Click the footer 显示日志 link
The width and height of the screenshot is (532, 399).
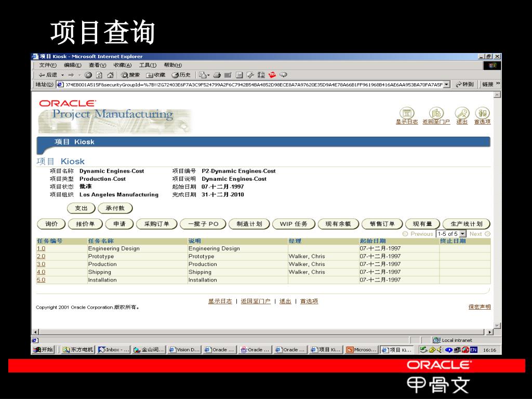[220, 301]
